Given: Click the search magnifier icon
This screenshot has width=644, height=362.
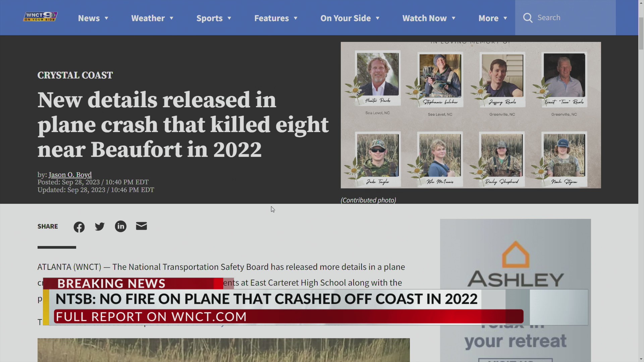Looking at the screenshot, I should coord(528,18).
